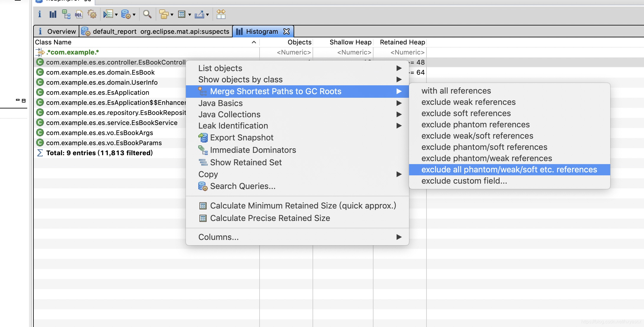
Task: Open the reports dropdown arrow
Action: coord(116,15)
